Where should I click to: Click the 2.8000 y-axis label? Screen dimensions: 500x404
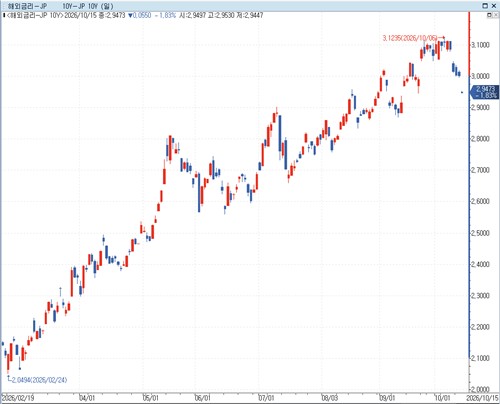click(x=480, y=139)
